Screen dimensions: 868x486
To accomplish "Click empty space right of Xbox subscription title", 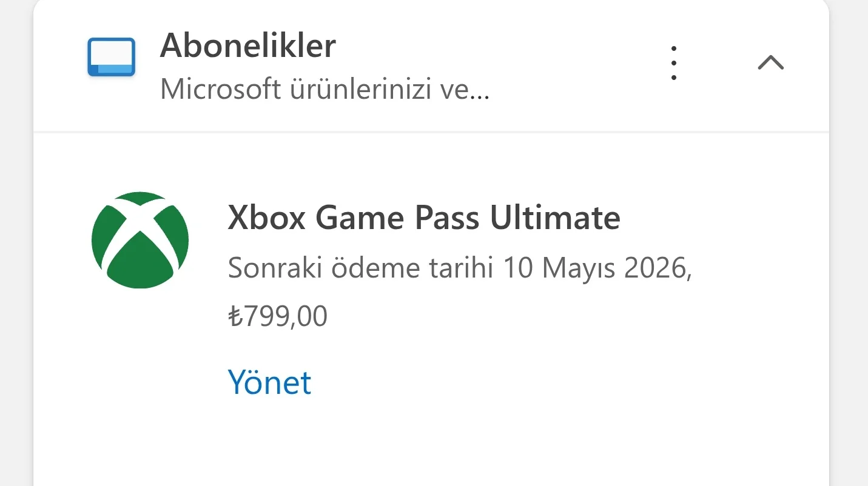I will [x=716, y=218].
